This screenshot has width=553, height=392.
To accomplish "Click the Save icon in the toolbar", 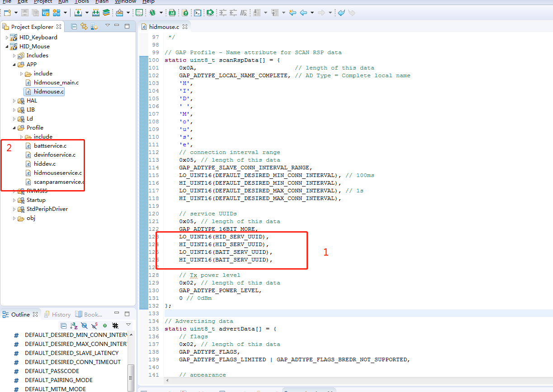I will [x=24, y=13].
